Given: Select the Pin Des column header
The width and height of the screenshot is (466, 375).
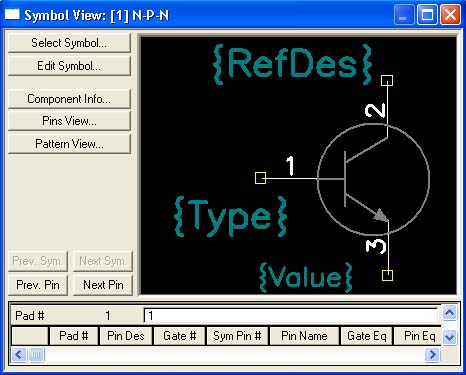Looking at the screenshot, I should (x=126, y=336).
